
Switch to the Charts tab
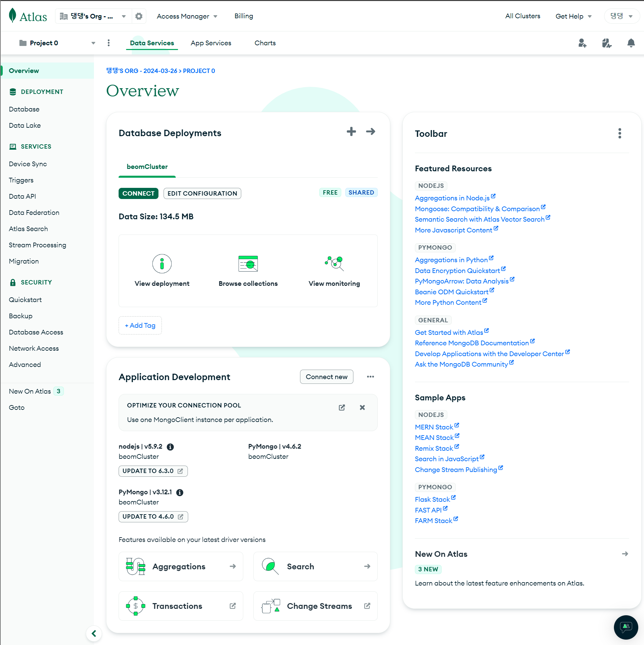(x=265, y=43)
